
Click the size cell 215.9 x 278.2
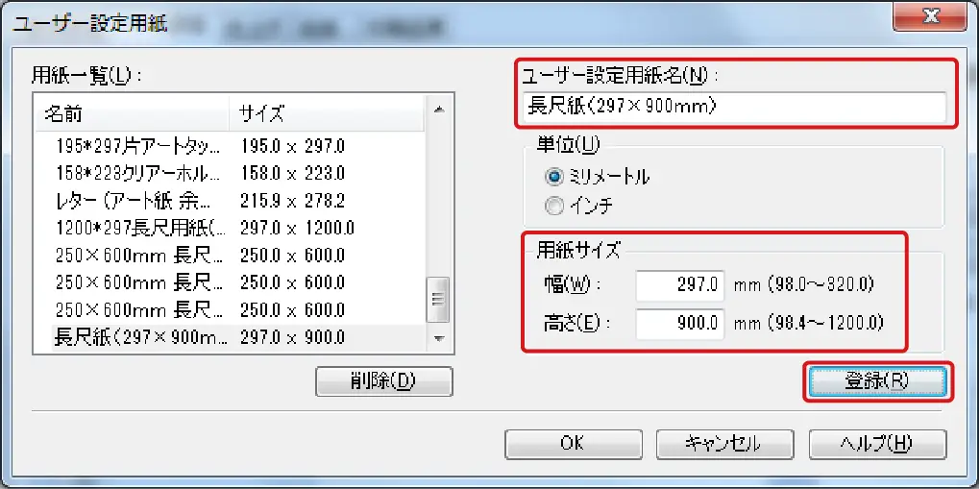tap(292, 201)
